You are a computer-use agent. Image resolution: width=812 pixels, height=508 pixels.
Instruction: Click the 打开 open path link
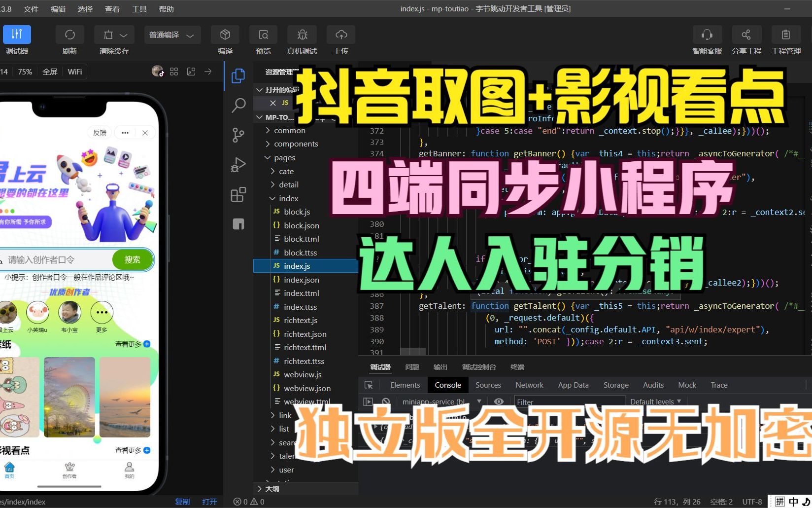click(209, 502)
